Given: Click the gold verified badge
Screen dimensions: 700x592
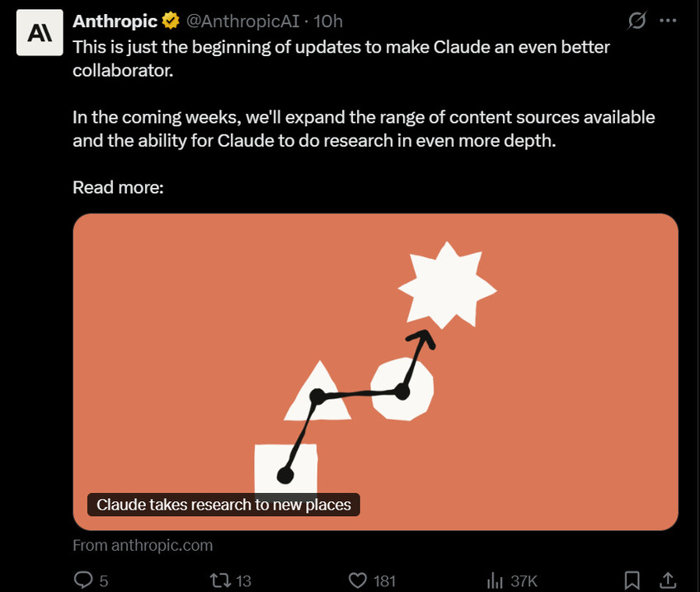Looking at the screenshot, I should coord(171,21).
